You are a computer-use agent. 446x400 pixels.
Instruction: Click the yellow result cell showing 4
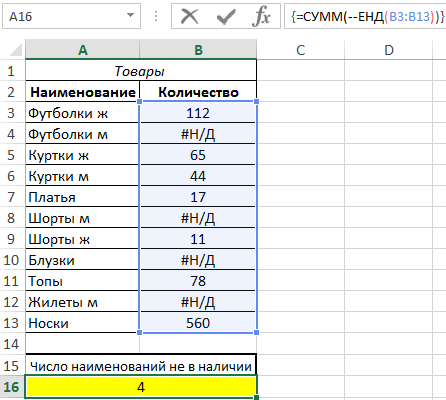(x=141, y=387)
